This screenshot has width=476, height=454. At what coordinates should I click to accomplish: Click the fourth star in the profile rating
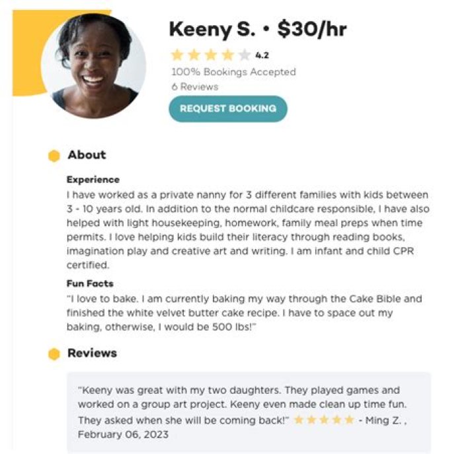(228, 56)
